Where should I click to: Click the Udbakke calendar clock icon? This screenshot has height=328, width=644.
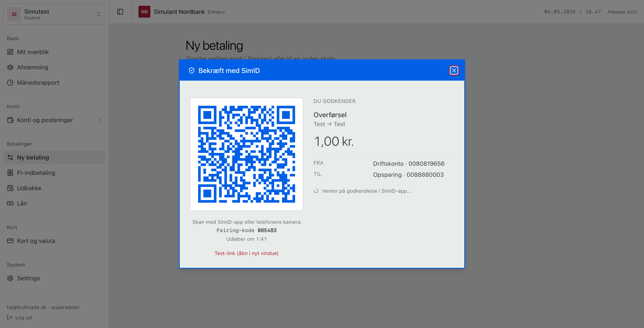pos(10,188)
